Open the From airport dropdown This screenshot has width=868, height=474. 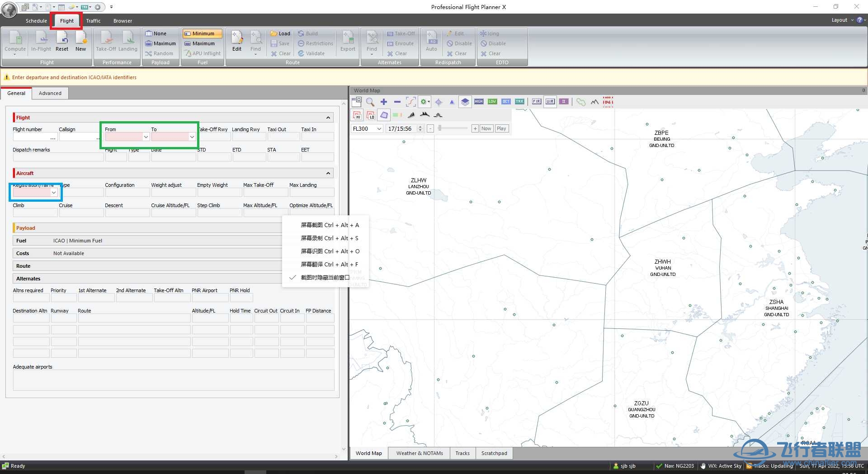click(x=146, y=137)
